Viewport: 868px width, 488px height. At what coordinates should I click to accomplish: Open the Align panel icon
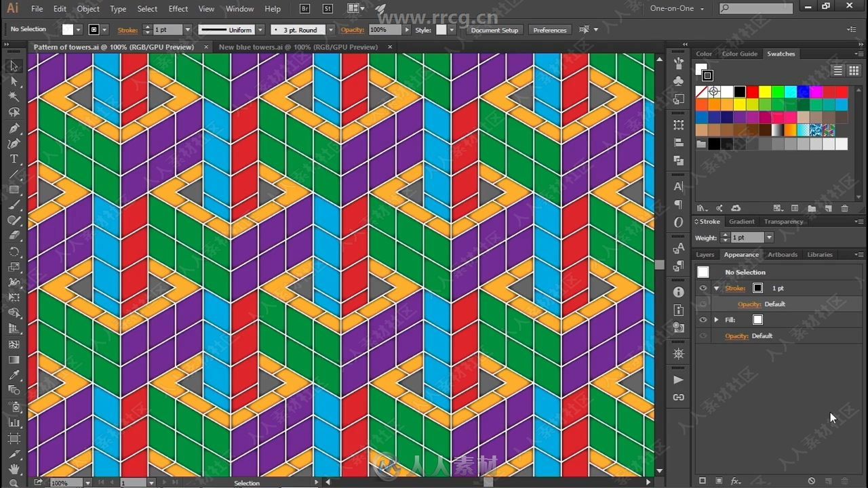pos(679,143)
